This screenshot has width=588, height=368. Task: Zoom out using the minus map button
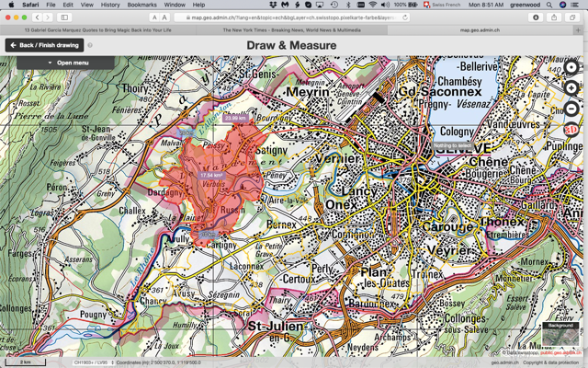click(571, 109)
